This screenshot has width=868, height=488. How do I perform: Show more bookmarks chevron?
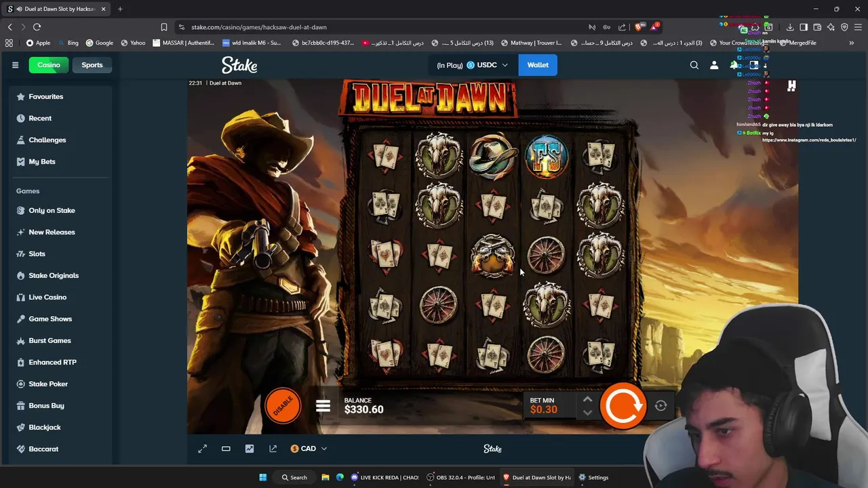(x=852, y=43)
